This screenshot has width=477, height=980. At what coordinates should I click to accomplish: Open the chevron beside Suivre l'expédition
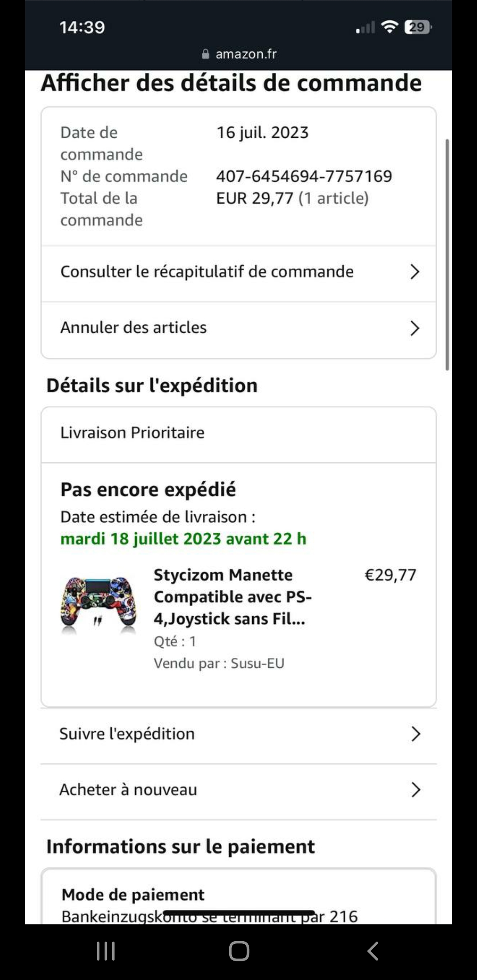[x=415, y=734]
